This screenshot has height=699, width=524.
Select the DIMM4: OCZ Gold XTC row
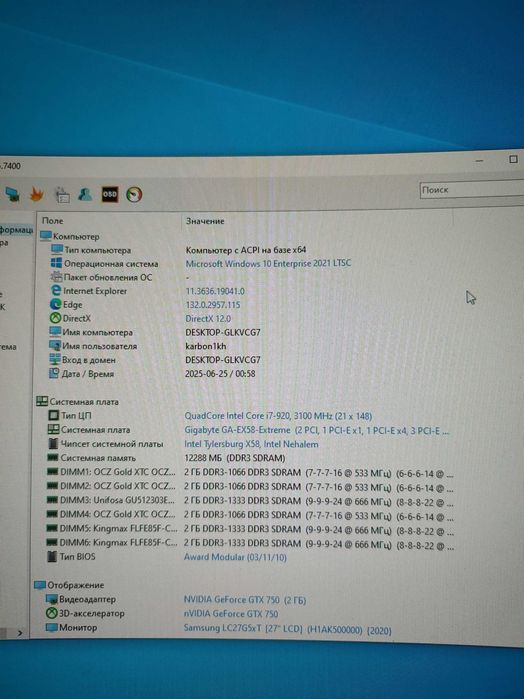click(x=250, y=515)
